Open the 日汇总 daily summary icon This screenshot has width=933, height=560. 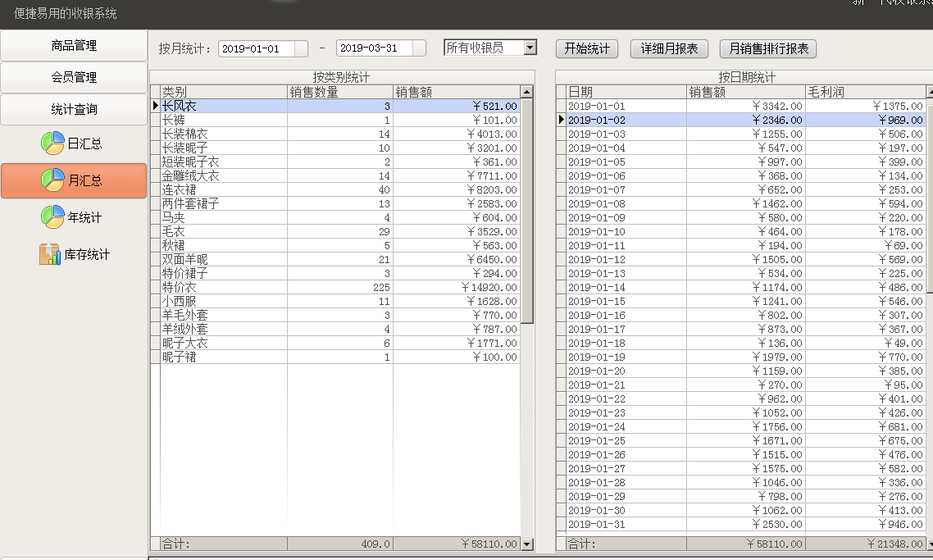click(52, 143)
